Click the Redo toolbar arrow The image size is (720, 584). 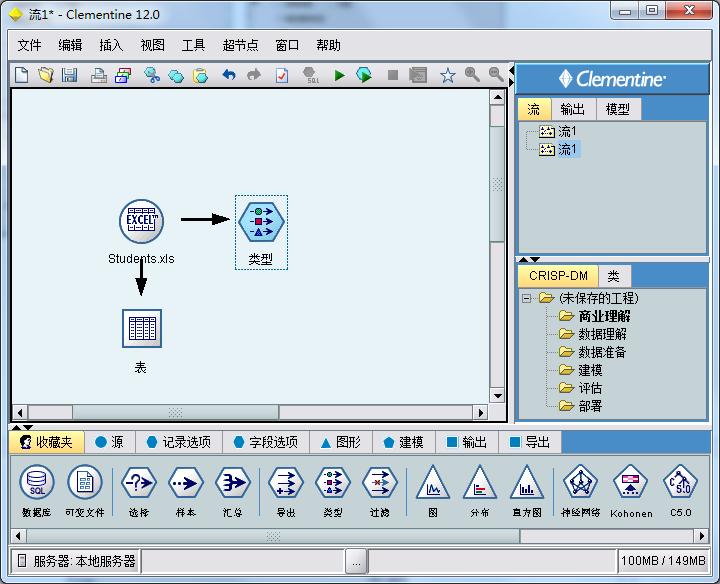tap(253, 74)
